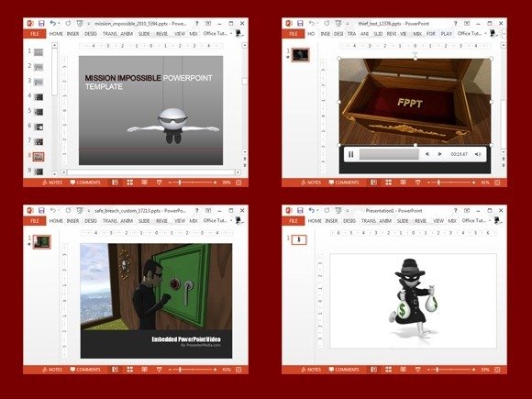Open Ribbon Display Options in mission_impossible window
The image size is (532, 399).
click(x=208, y=24)
